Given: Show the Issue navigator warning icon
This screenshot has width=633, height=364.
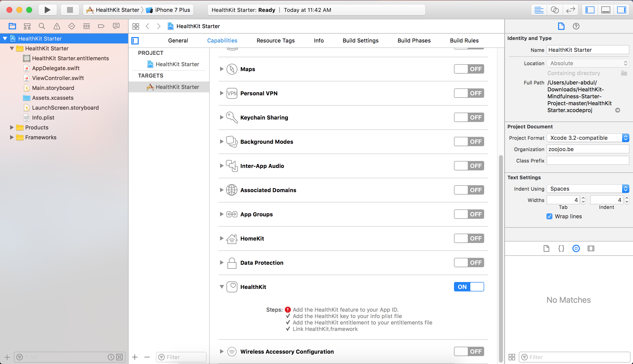Looking at the screenshot, I should [x=57, y=26].
